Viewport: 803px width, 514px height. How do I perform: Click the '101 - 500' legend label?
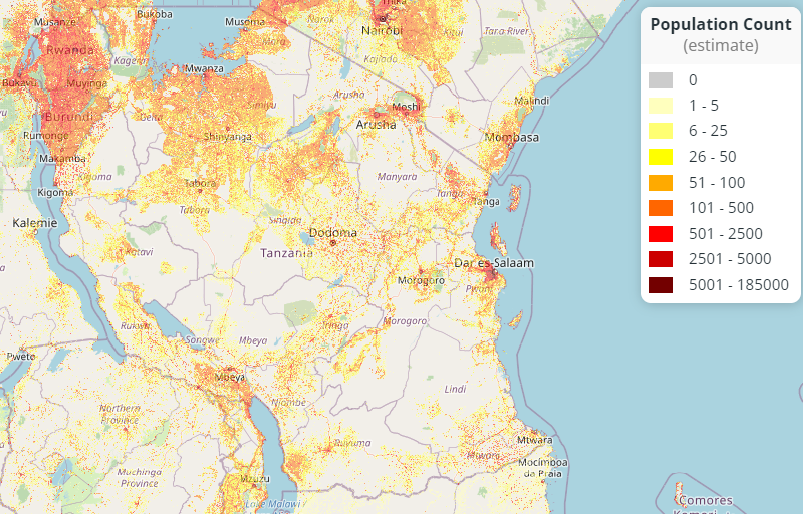pyautogui.click(x=721, y=208)
